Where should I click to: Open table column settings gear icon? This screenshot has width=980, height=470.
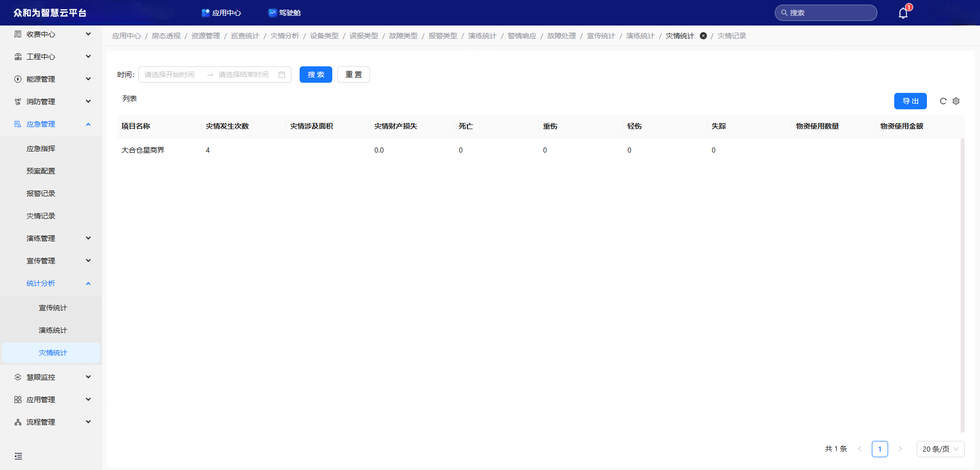pos(956,101)
